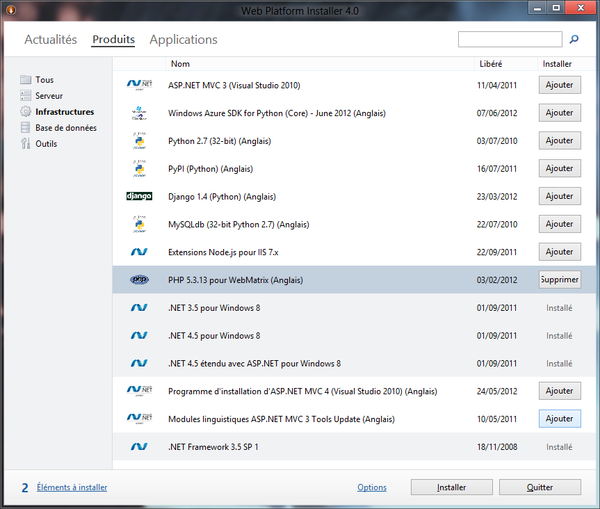Click the Python 2.7 (32-bit) icon
This screenshot has width=600, height=509.
coord(139,141)
